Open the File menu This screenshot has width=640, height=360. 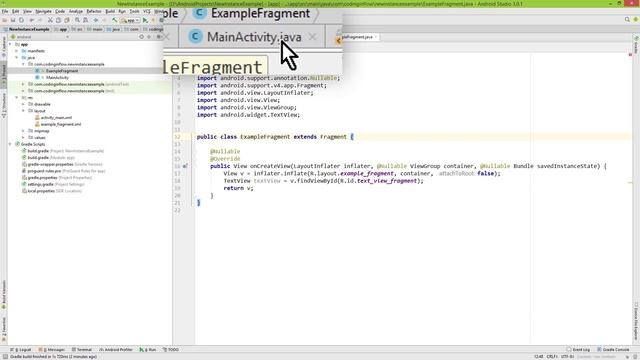pos(5,11)
